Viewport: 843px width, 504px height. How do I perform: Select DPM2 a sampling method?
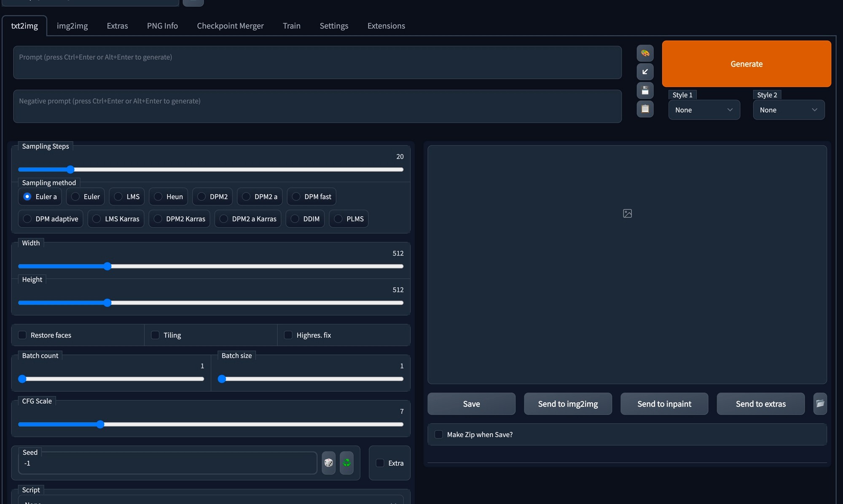(260, 196)
